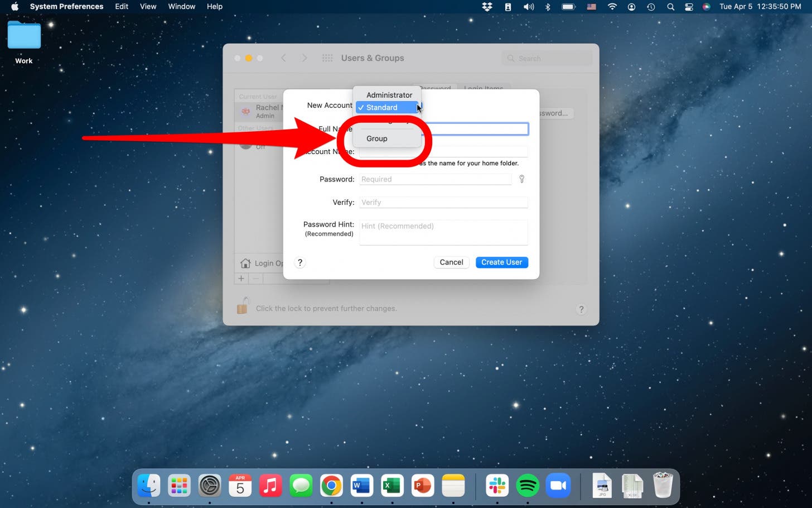Screen dimensions: 812x508
Task: Click the System Preferences search field
Action: coord(547,58)
